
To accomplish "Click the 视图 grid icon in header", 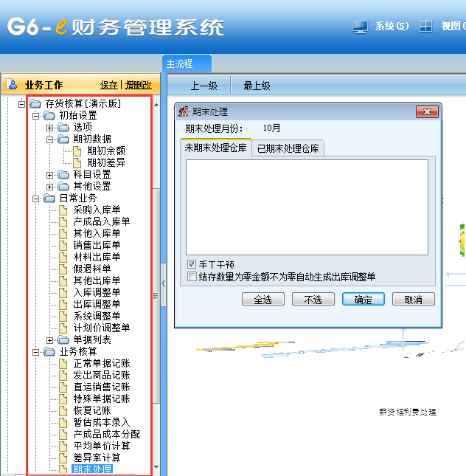I will 425,27.
